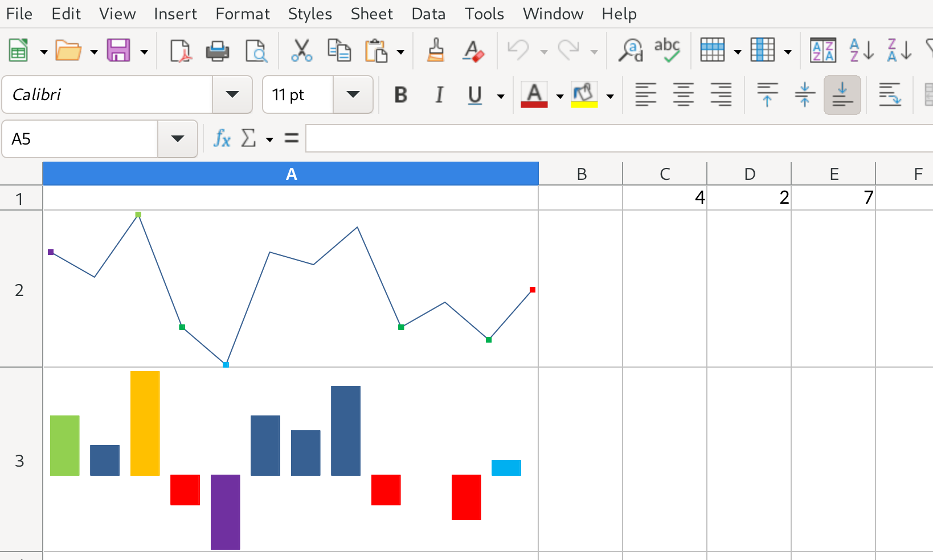The width and height of the screenshot is (933, 560).
Task: Expand the Calibri font name dropdown
Action: pos(232,94)
